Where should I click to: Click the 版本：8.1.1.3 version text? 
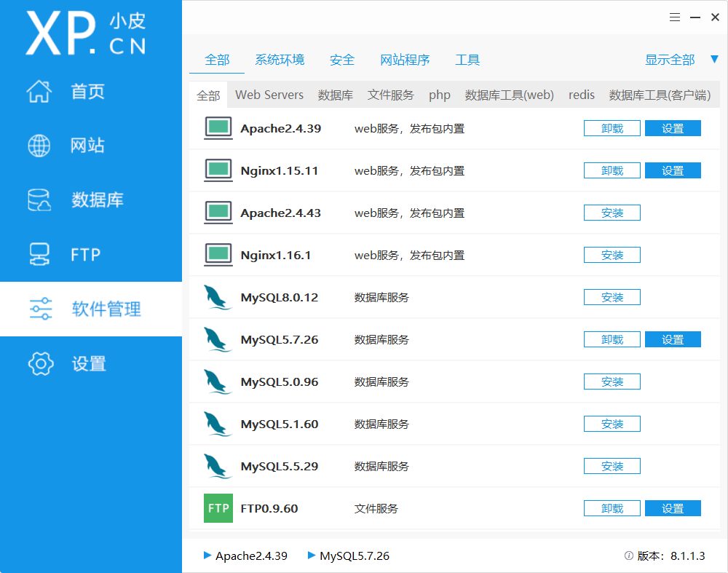coord(671,556)
